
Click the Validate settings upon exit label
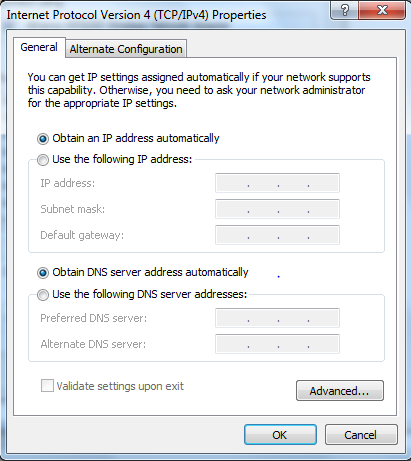pyautogui.click(x=120, y=386)
